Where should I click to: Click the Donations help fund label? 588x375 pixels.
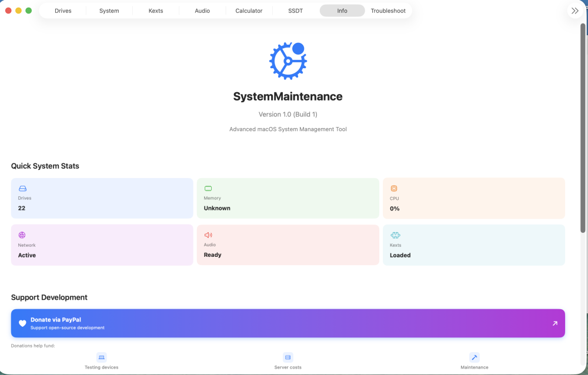coord(33,346)
